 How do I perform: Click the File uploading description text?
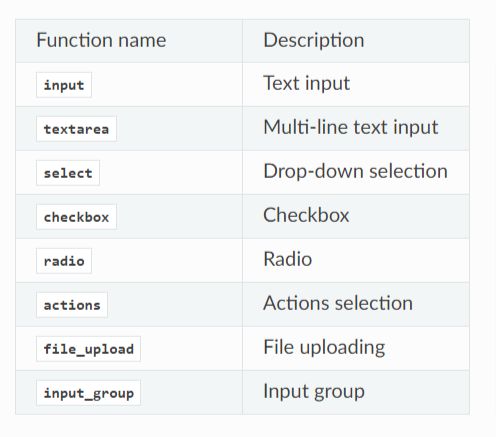pos(324,347)
